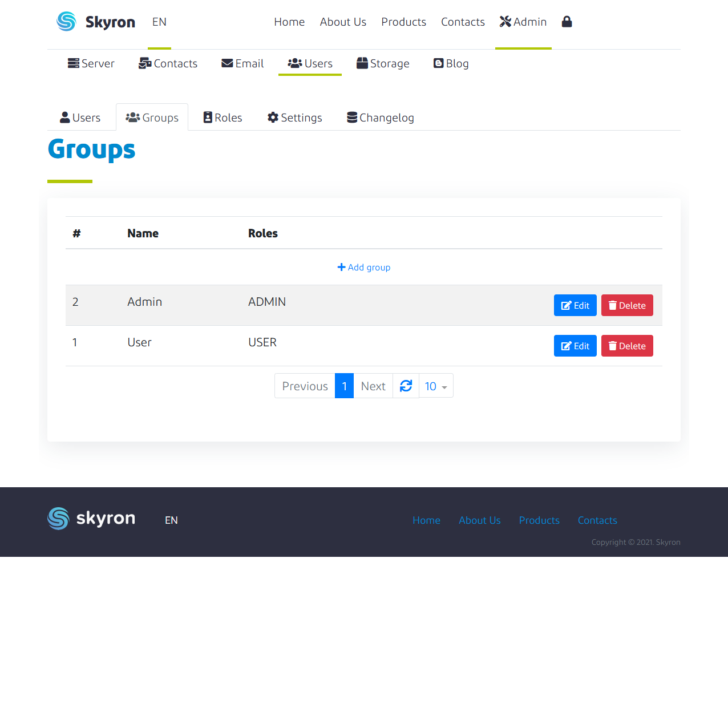Open the Blog section icon
The image size is (728, 728).
click(438, 63)
